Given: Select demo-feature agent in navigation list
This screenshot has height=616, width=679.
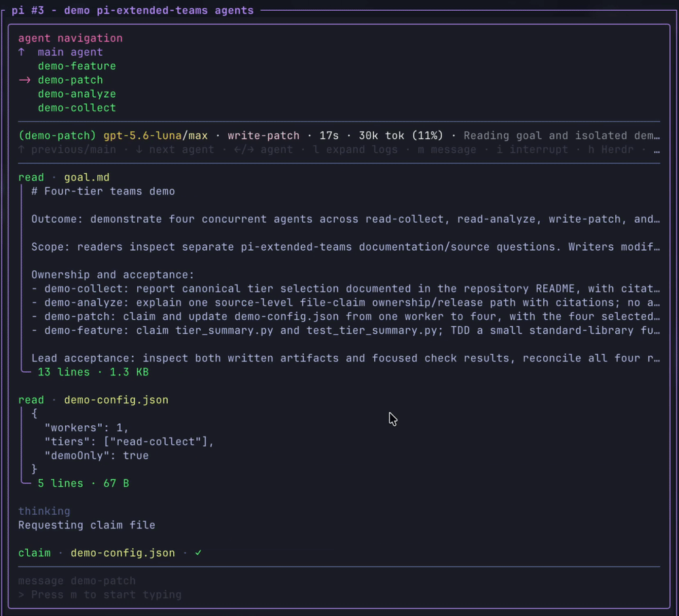Looking at the screenshot, I should (x=77, y=66).
